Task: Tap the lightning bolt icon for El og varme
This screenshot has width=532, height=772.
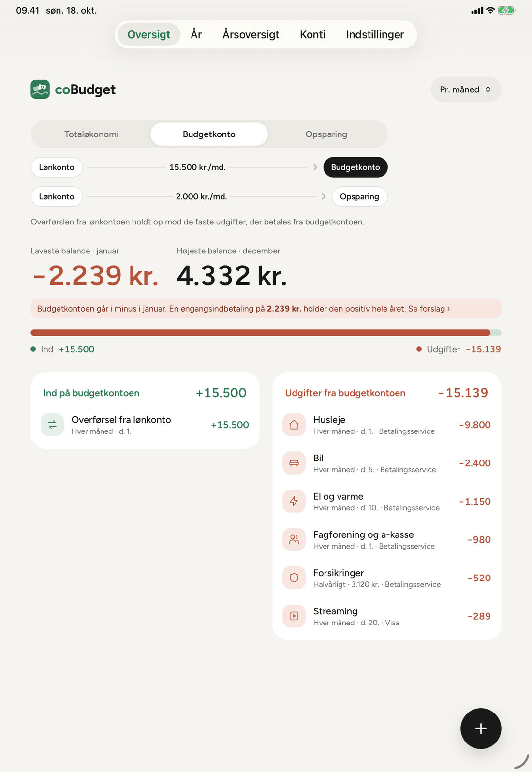Action: click(x=294, y=501)
